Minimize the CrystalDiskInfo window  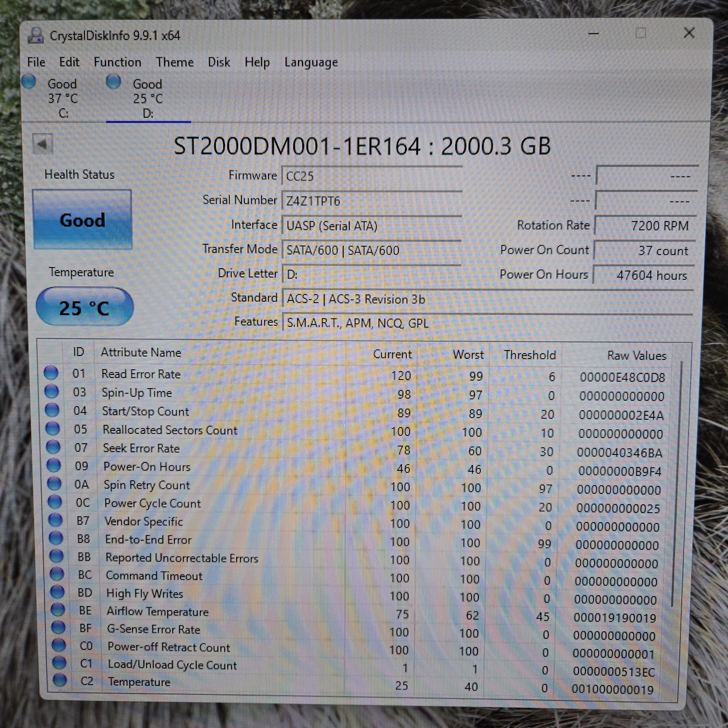tap(593, 34)
